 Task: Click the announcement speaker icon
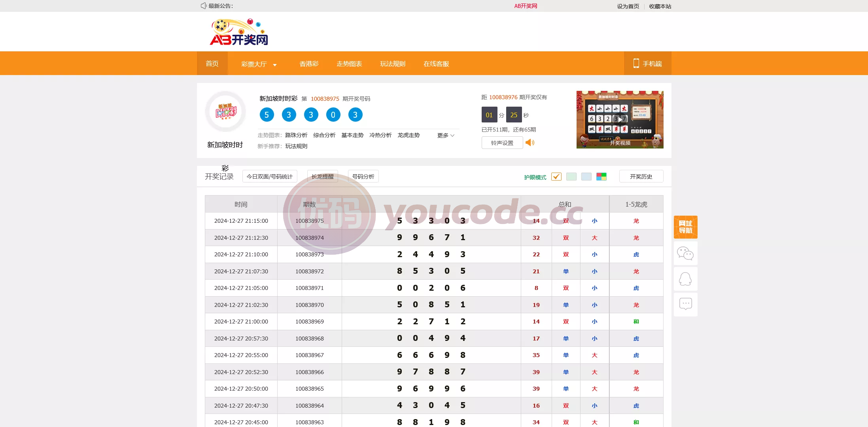(x=204, y=6)
